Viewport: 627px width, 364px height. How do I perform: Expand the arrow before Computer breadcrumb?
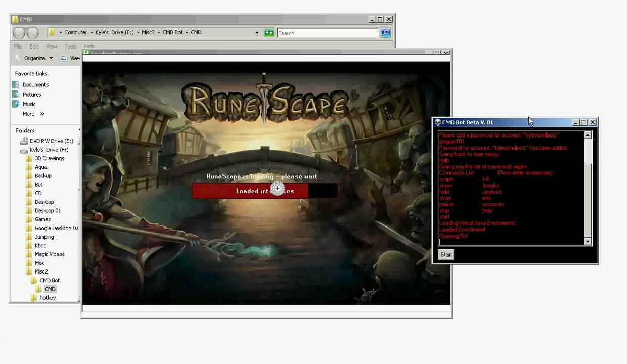pyautogui.click(x=61, y=33)
